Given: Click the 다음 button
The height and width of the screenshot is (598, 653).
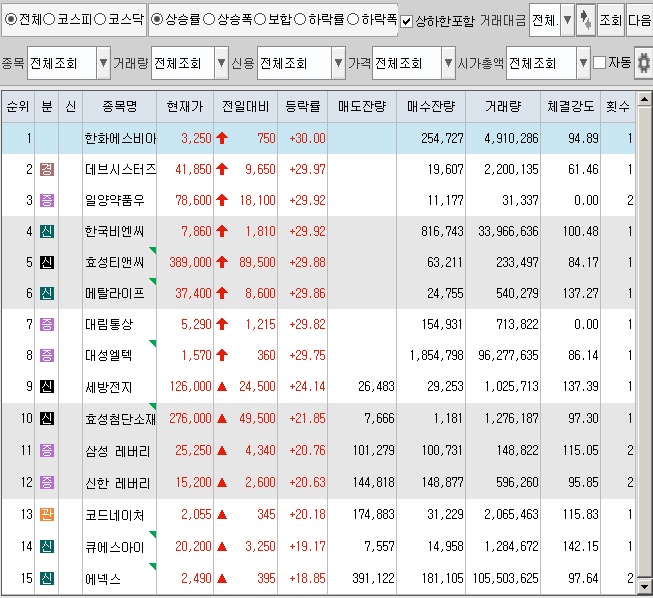Looking at the screenshot, I should tap(639, 20).
